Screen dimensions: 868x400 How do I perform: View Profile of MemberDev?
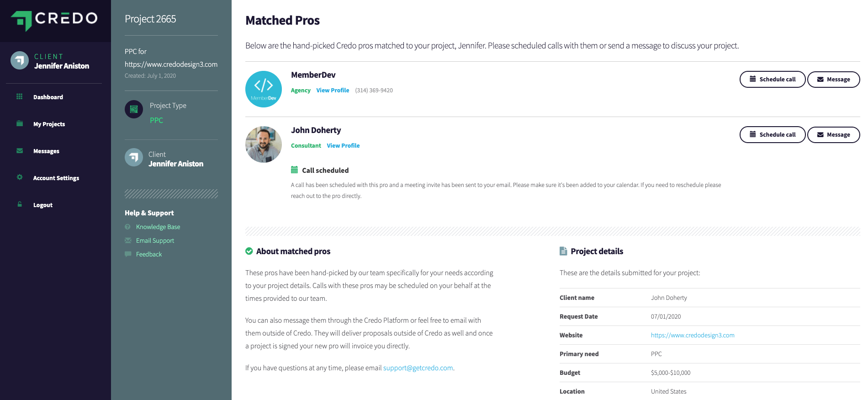coord(333,91)
